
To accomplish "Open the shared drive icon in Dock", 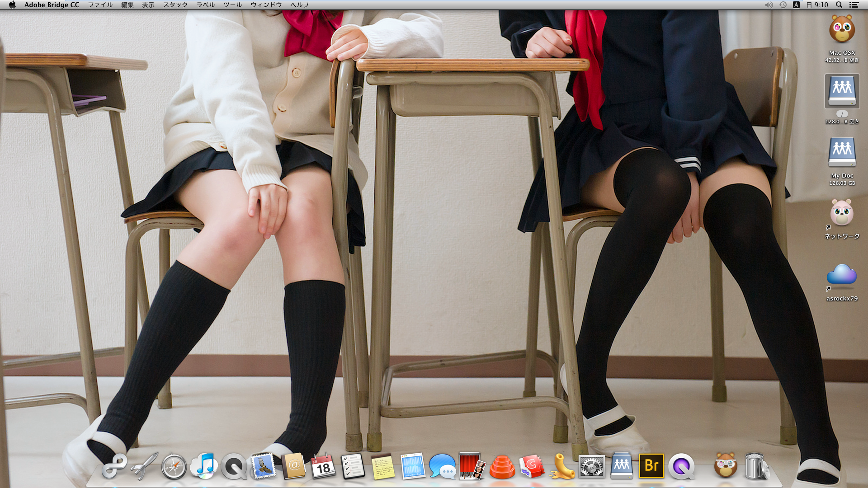I will point(622,466).
